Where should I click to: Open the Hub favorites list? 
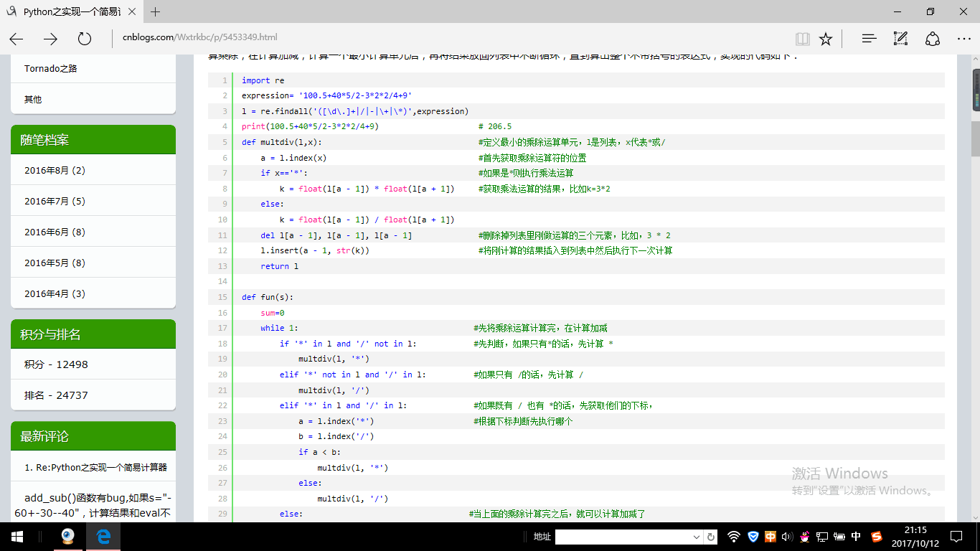tap(869, 39)
